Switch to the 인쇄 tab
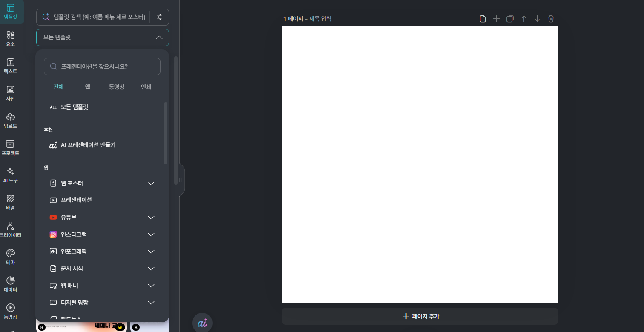This screenshot has height=332, width=644. [146, 87]
